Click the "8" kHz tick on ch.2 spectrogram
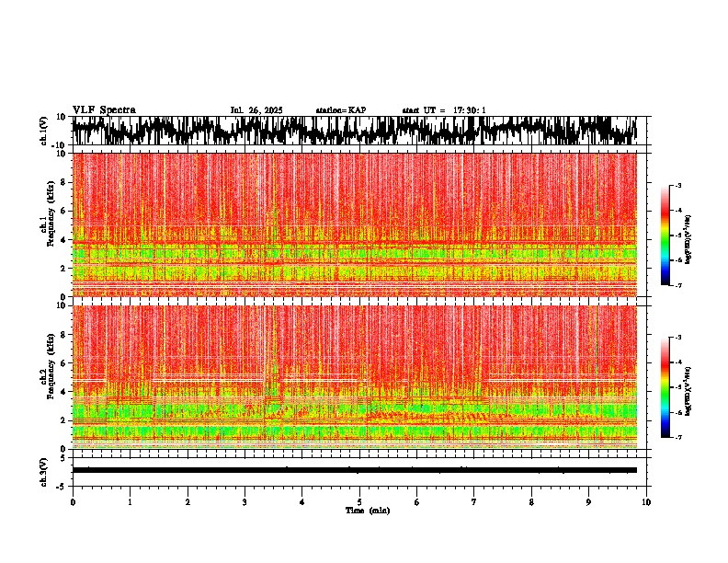The height and width of the screenshot is (563, 728). point(63,335)
